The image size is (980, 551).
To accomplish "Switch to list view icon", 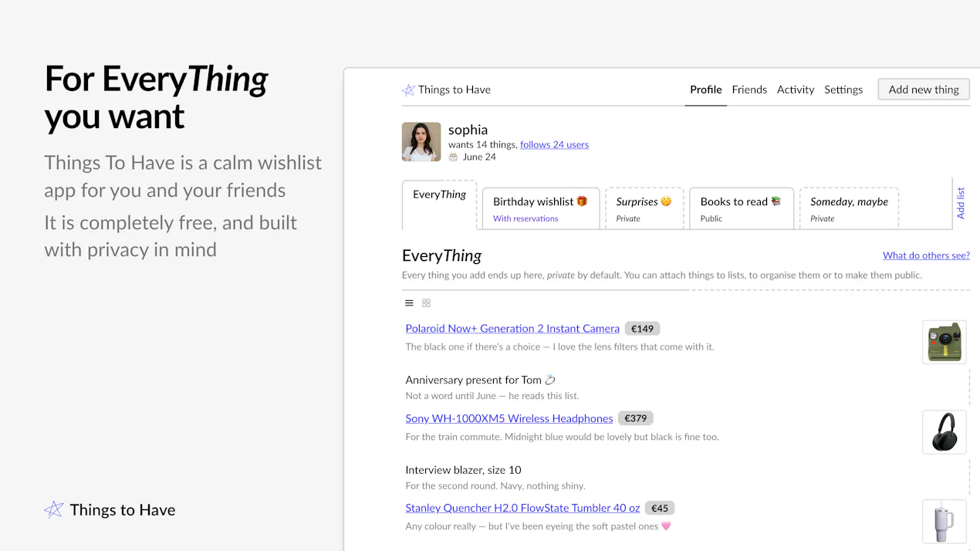I will (x=409, y=303).
